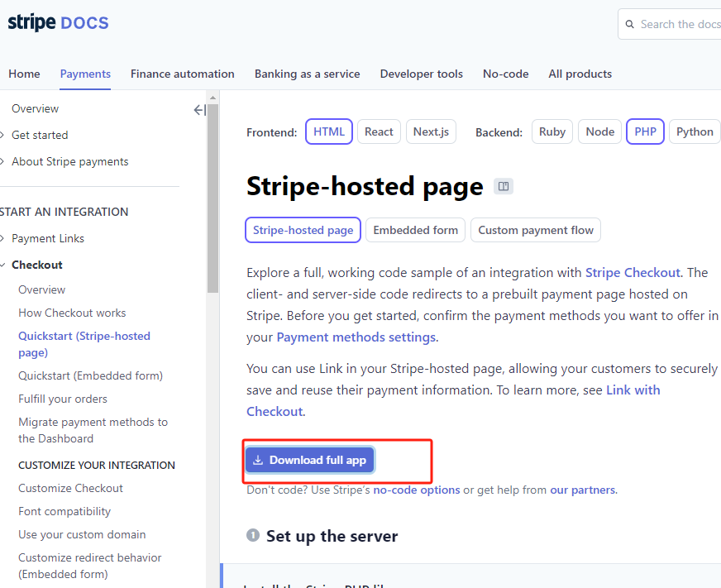Screen dimensions: 721x588
Task: Select React as the frontend
Action: point(379,131)
